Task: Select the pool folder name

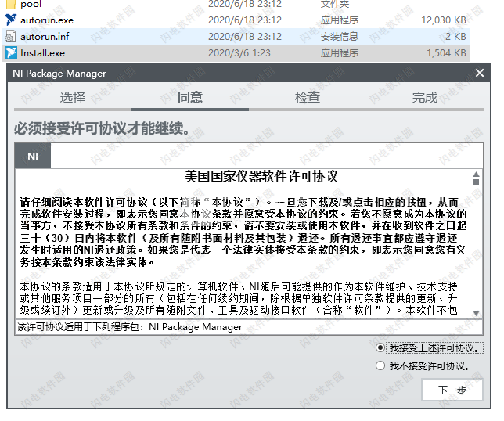Action: pos(31,5)
